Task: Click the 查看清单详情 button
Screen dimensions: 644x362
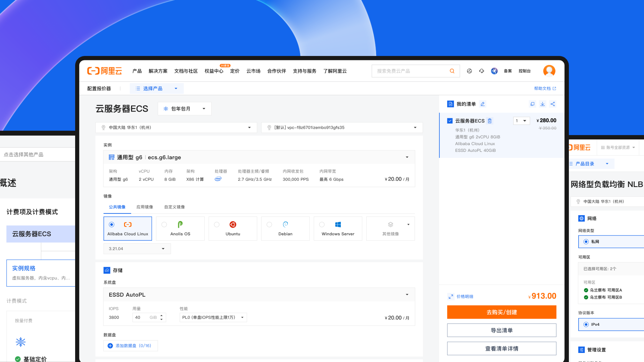Action: pyautogui.click(x=502, y=349)
